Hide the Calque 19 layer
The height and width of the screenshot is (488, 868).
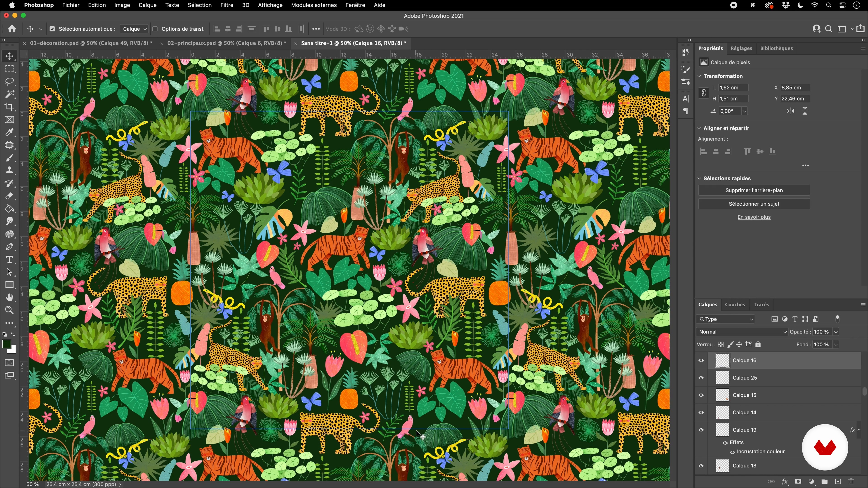[701, 430]
